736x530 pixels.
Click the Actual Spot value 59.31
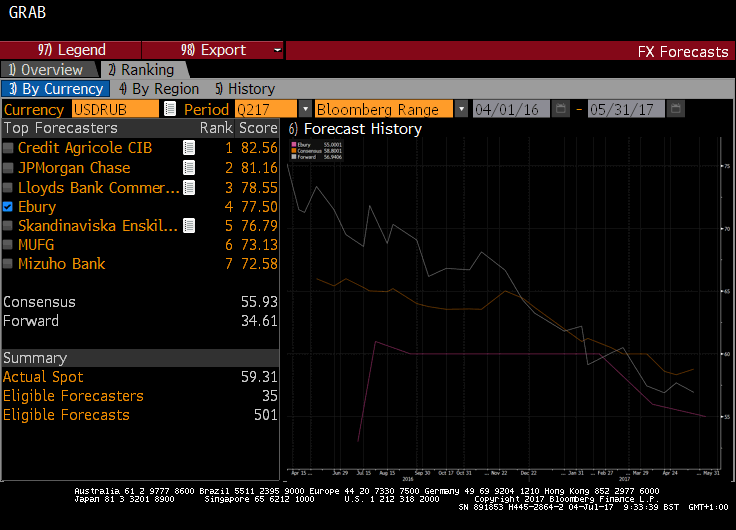(259, 377)
